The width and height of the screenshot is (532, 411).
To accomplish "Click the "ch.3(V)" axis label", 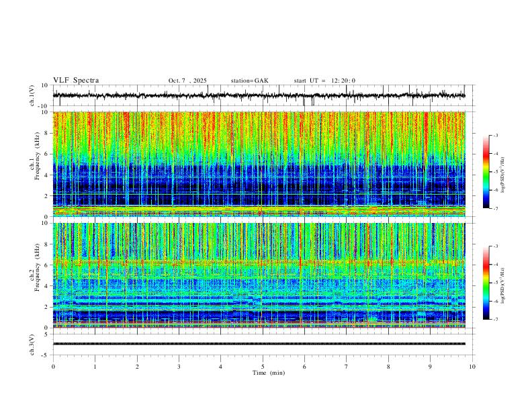I will tap(32, 345).
